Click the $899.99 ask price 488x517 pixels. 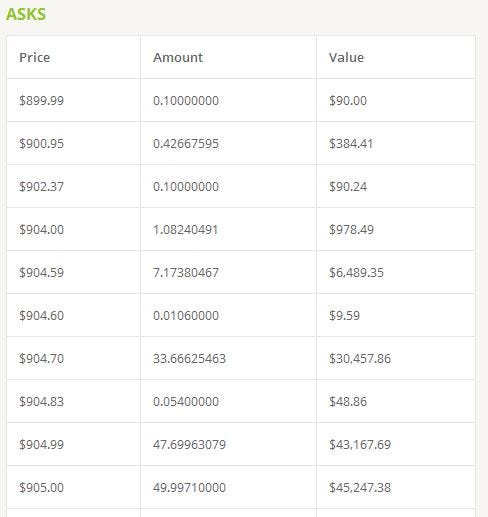click(x=41, y=100)
